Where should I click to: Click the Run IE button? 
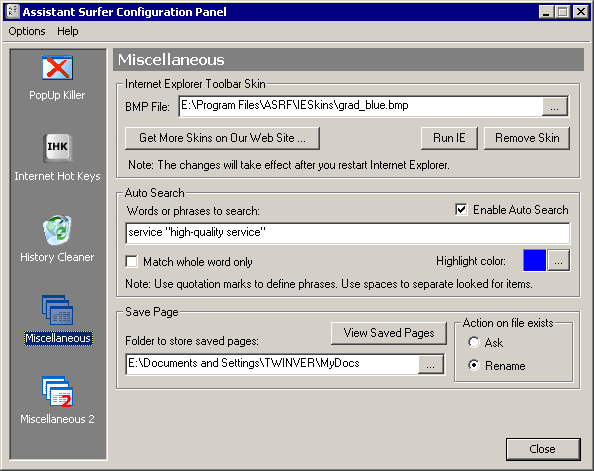pyautogui.click(x=449, y=138)
